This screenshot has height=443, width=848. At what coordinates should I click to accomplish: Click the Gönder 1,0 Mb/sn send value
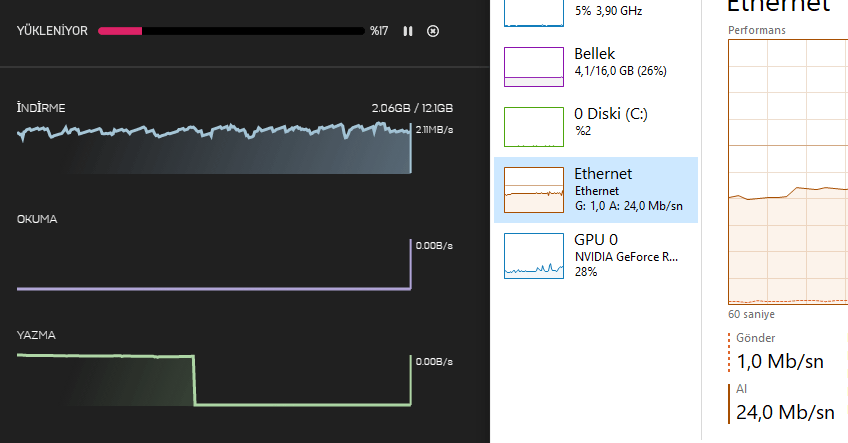tap(778, 361)
